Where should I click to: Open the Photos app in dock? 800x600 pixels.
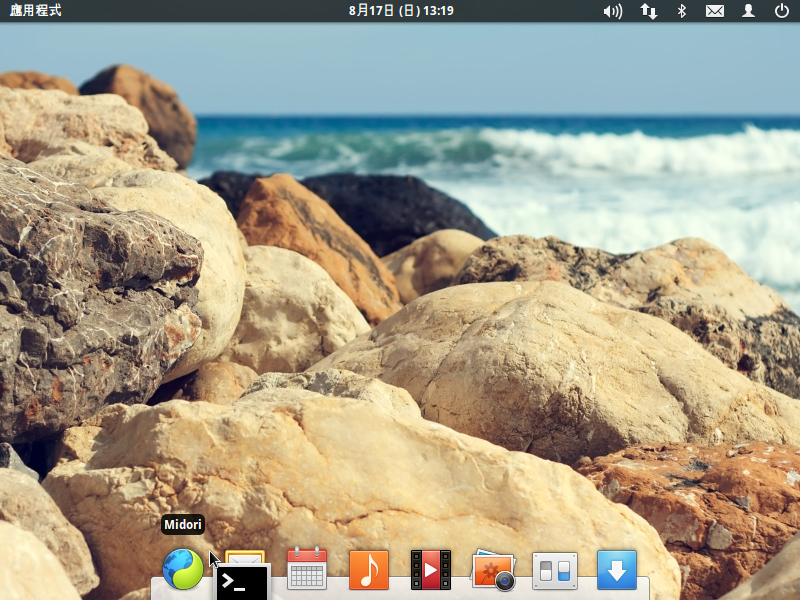[x=493, y=570]
